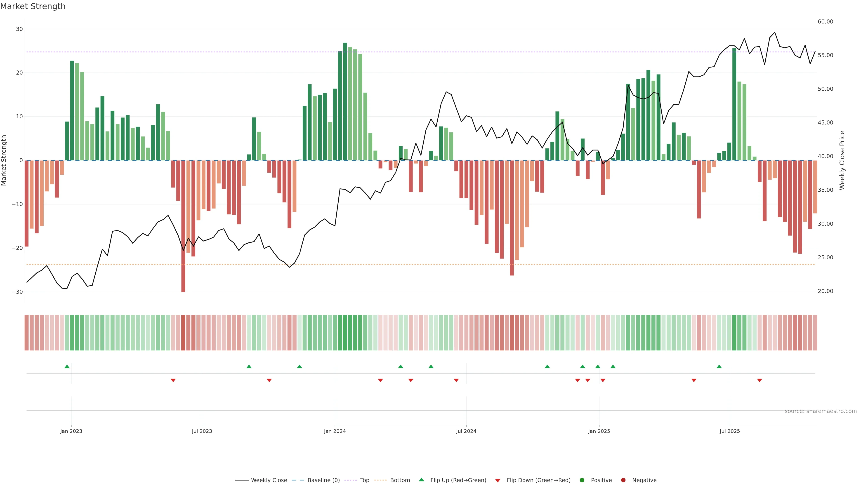Click the green Positive circle in legend

[582, 480]
